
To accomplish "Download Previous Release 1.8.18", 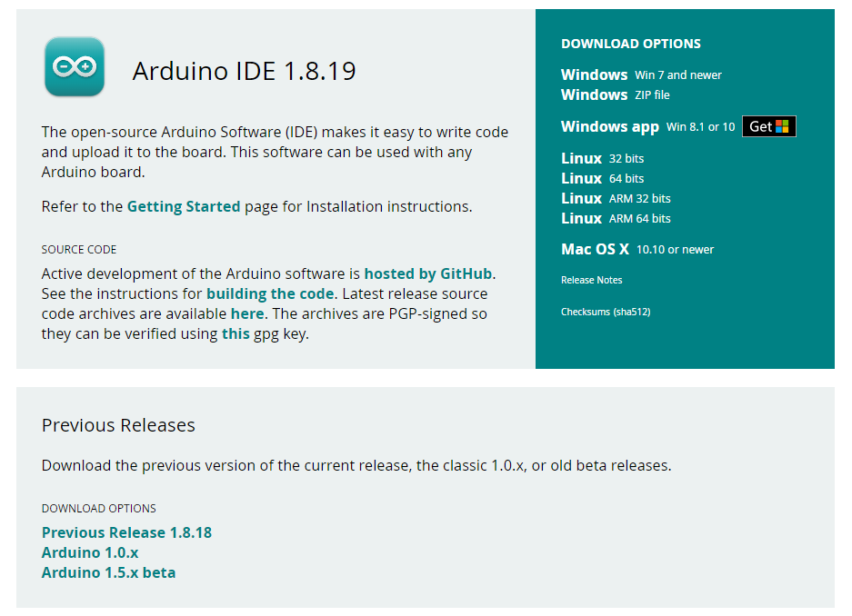I will pos(126,532).
